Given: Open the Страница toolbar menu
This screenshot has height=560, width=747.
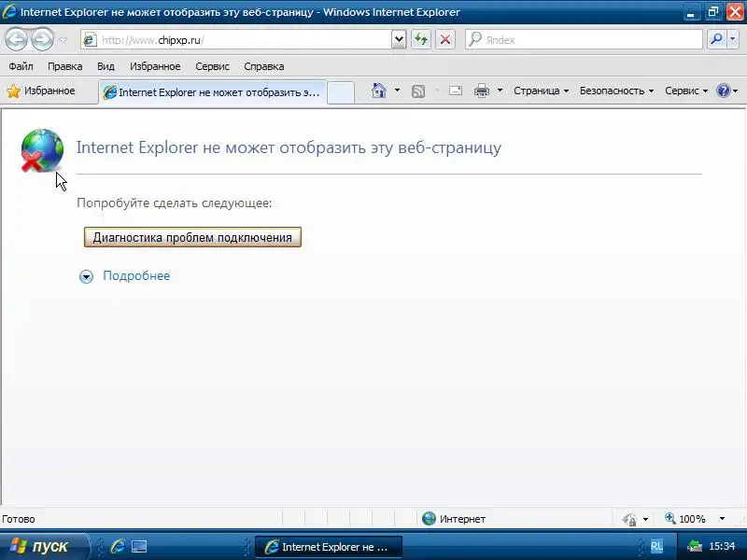Looking at the screenshot, I should [x=541, y=91].
